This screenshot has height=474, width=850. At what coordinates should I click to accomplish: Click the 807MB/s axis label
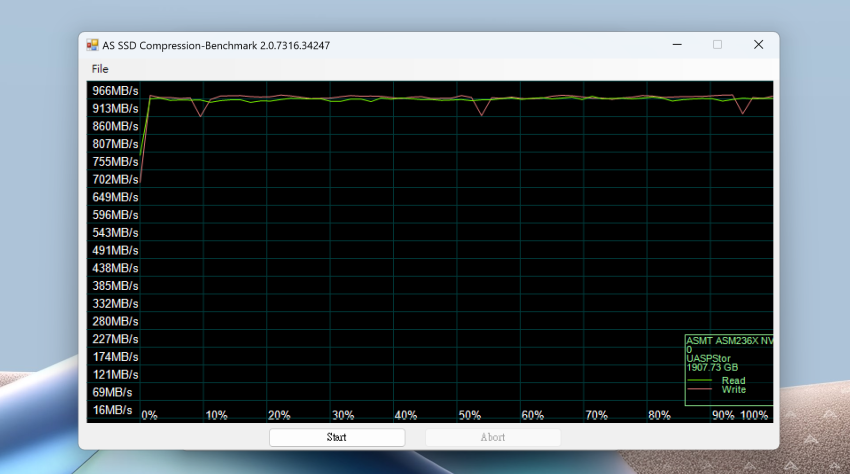(115, 144)
